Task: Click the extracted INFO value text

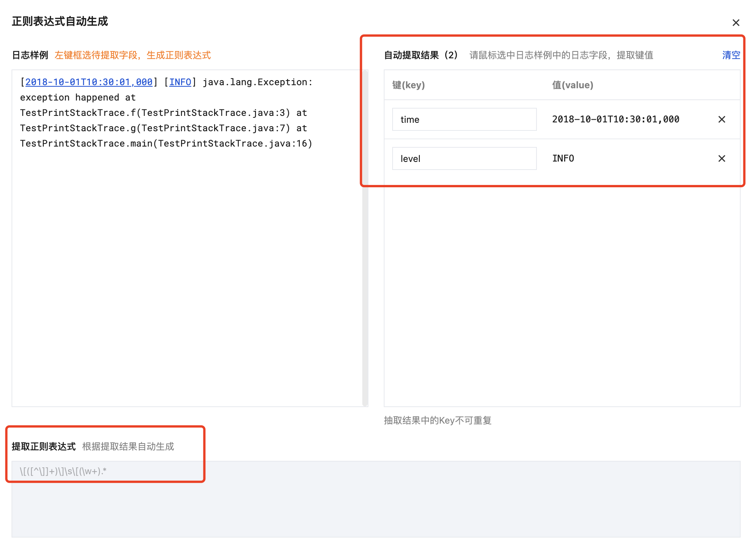Action: tap(563, 159)
